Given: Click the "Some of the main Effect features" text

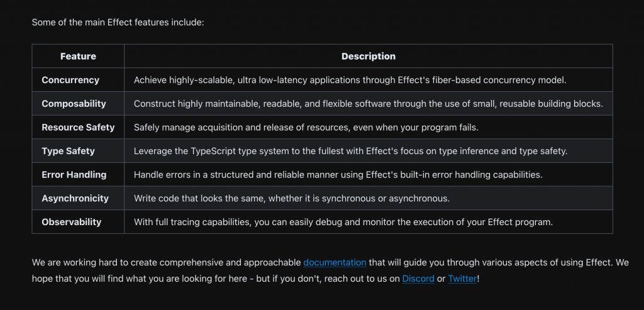Looking at the screenshot, I should pyautogui.click(x=118, y=22).
